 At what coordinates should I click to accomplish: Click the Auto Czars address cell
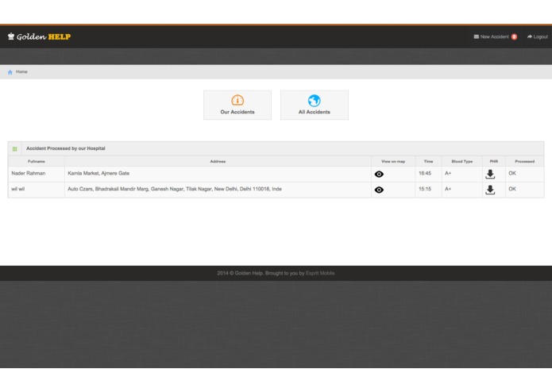[x=218, y=190]
